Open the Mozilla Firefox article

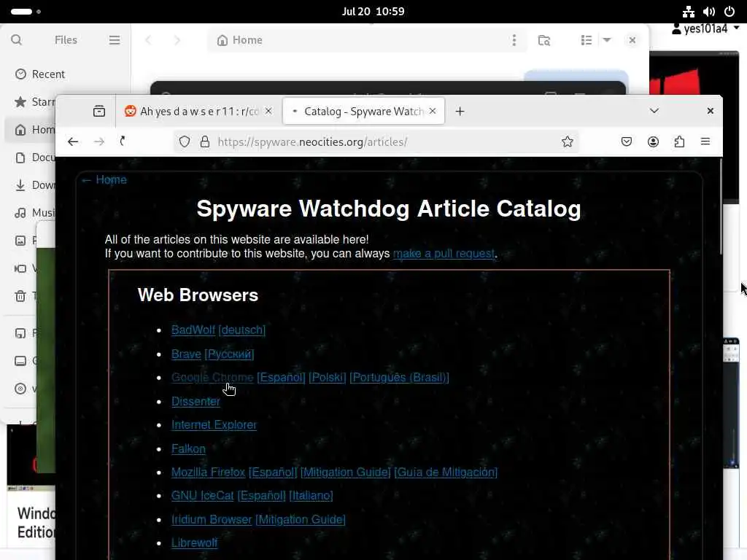tap(208, 472)
